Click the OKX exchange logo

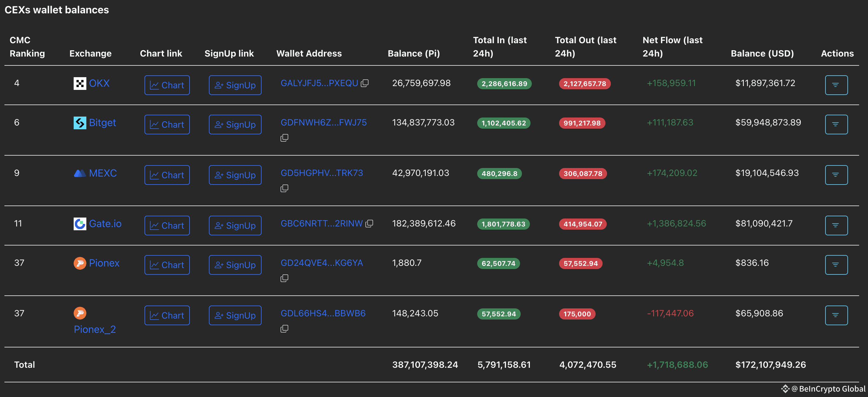click(x=80, y=83)
